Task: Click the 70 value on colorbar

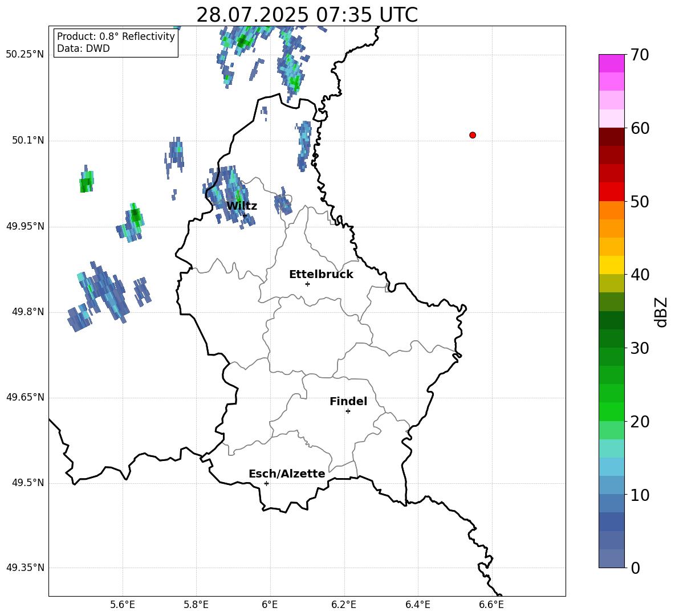Action: pos(640,55)
